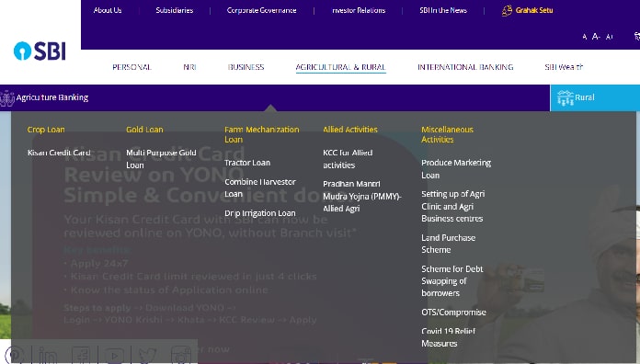Select the Grahak Setu text link
Viewport: 640px width, 364px height.
[534, 10]
